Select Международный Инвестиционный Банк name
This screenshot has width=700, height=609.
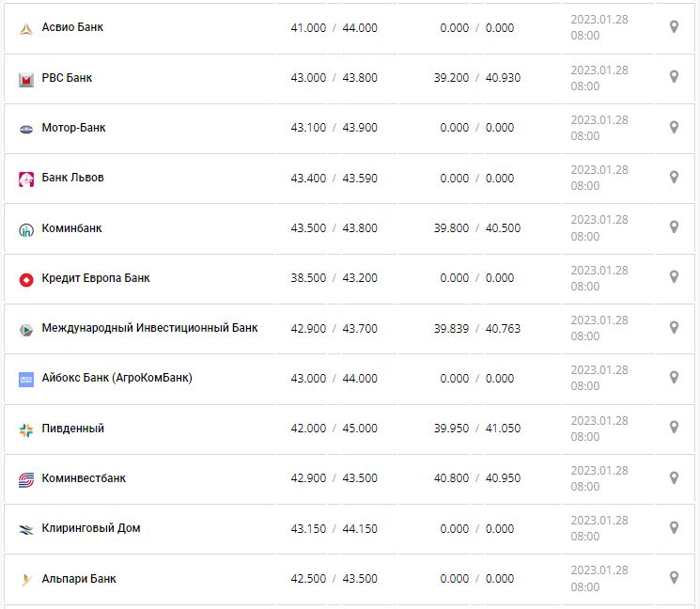point(149,328)
